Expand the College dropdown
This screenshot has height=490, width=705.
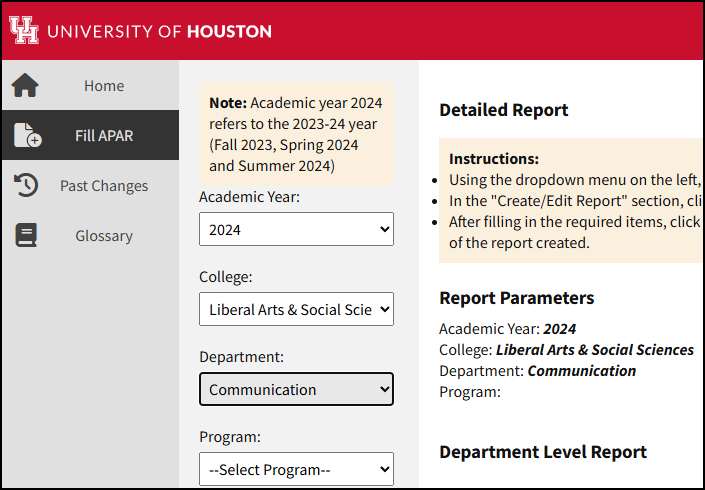tap(296, 309)
